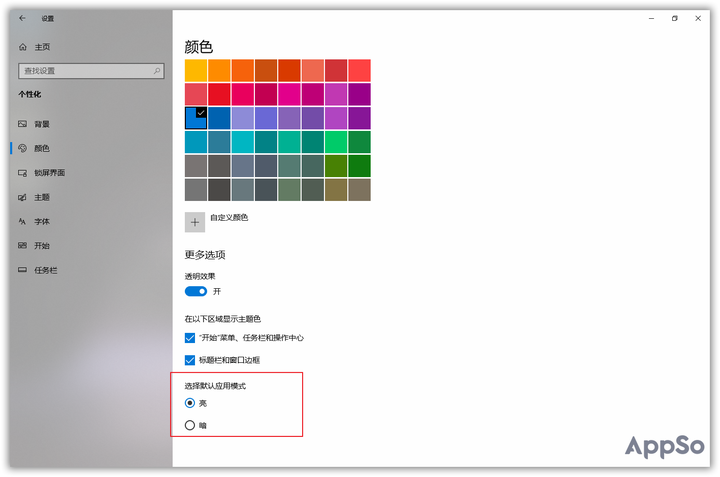Select the 亮 light mode radio button
The height and width of the screenshot is (477, 720).
[190, 403]
